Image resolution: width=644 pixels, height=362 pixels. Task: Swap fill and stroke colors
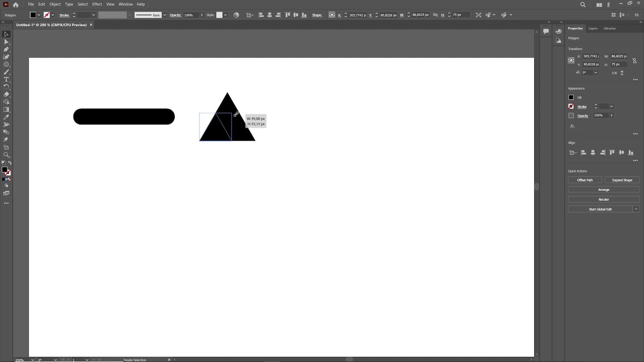10,163
